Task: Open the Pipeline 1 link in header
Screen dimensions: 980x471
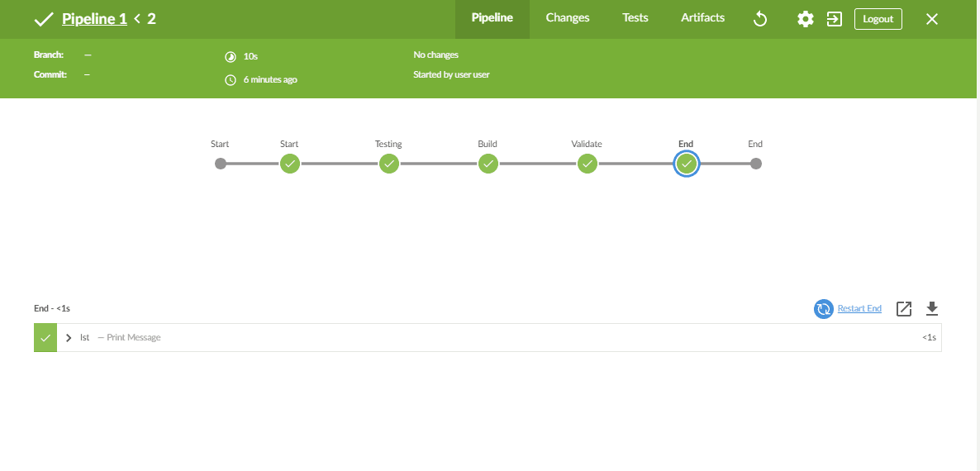Action: (94, 19)
